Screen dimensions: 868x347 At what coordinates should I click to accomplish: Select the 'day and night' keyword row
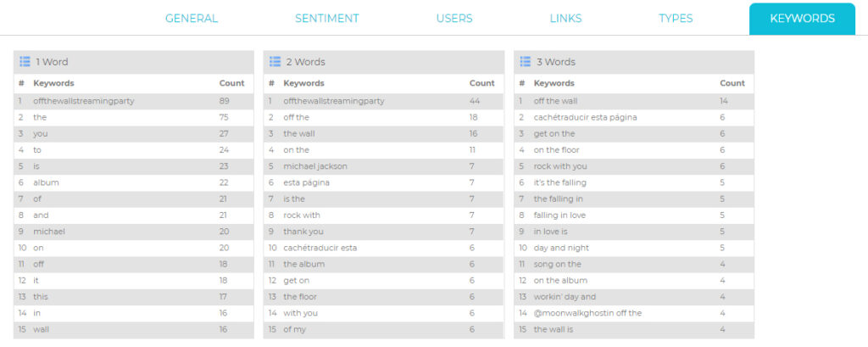click(634, 248)
